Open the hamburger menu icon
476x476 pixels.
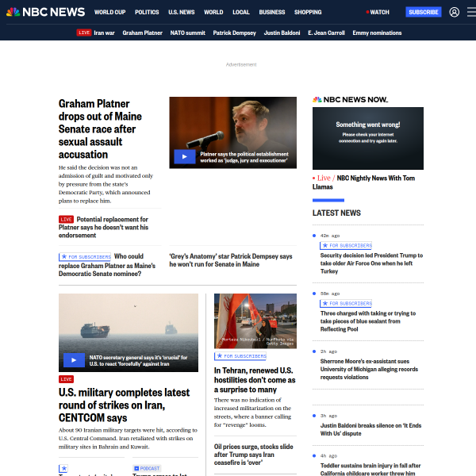tap(471, 12)
